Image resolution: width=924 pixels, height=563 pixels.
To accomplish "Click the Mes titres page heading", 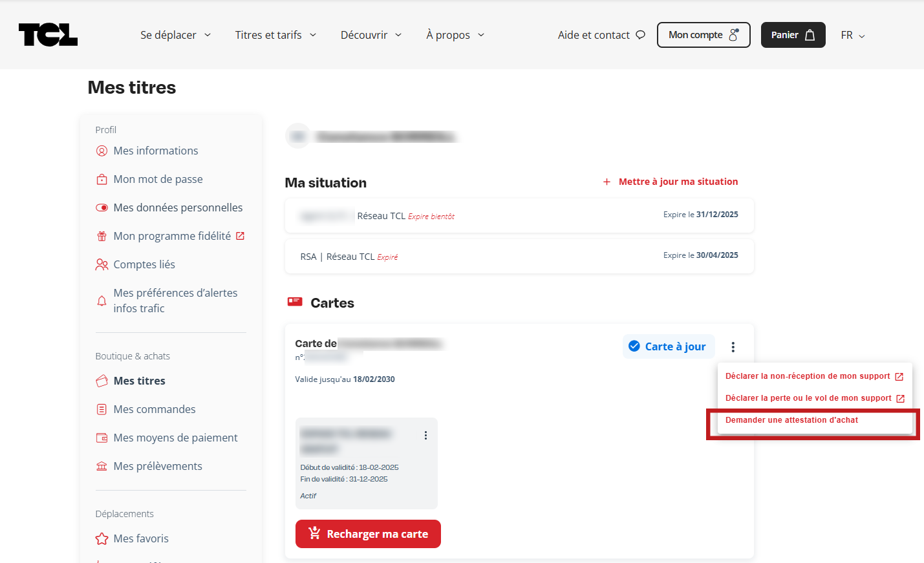I will [x=132, y=87].
